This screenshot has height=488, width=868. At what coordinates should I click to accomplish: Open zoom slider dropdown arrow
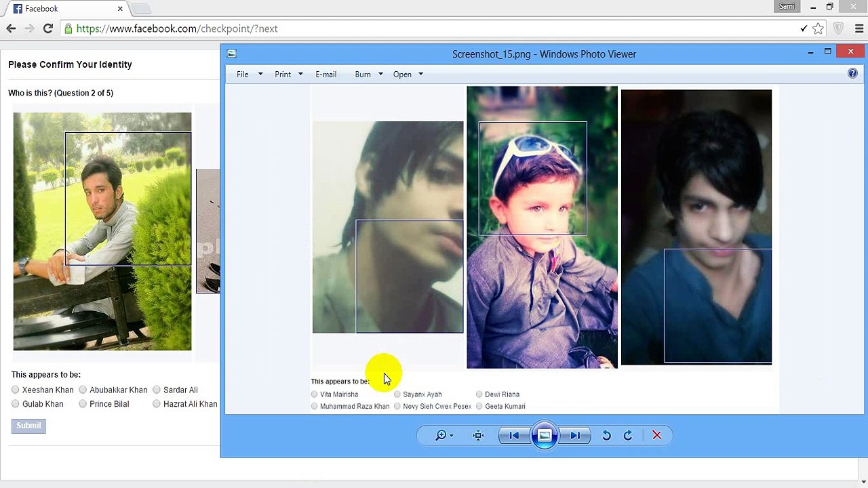coord(452,436)
